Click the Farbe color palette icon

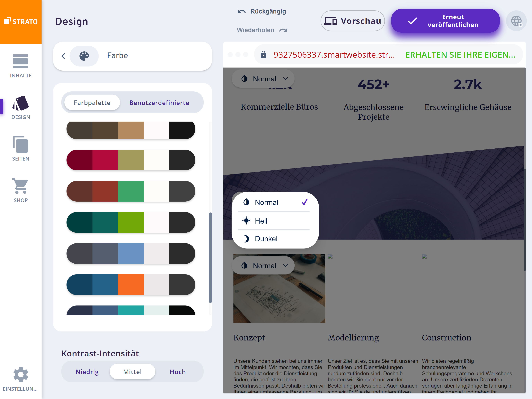click(84, 55)
